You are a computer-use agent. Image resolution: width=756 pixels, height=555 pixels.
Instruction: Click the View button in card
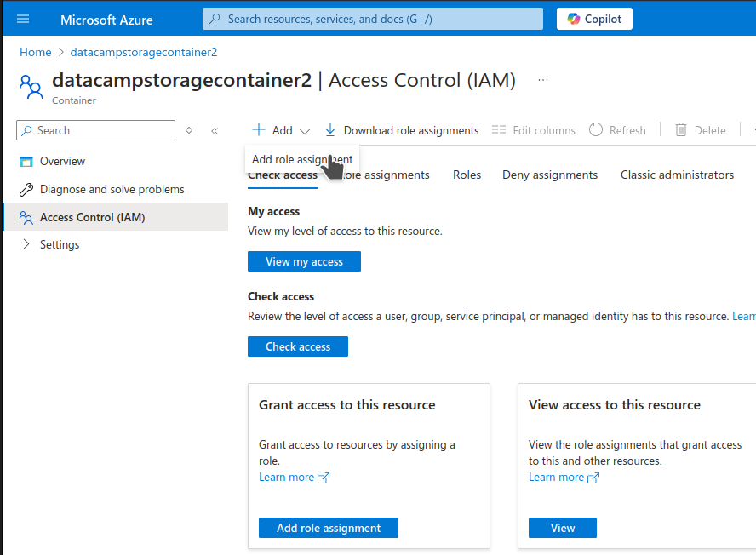pos(562,528)
